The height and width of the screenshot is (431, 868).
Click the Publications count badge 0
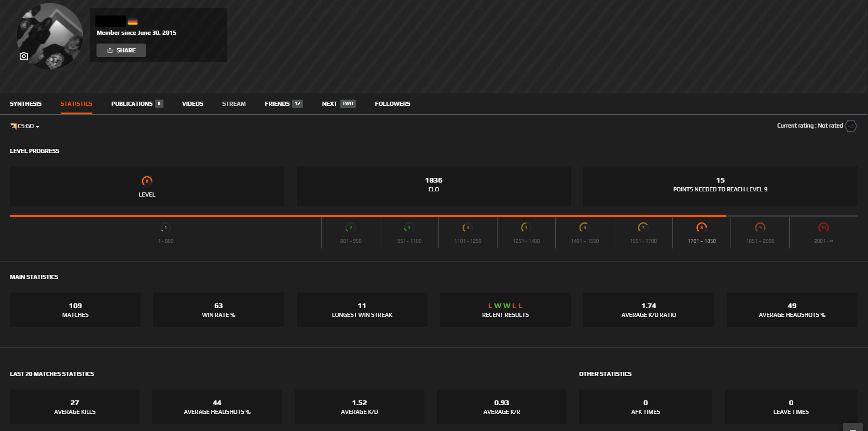point(159,104)
